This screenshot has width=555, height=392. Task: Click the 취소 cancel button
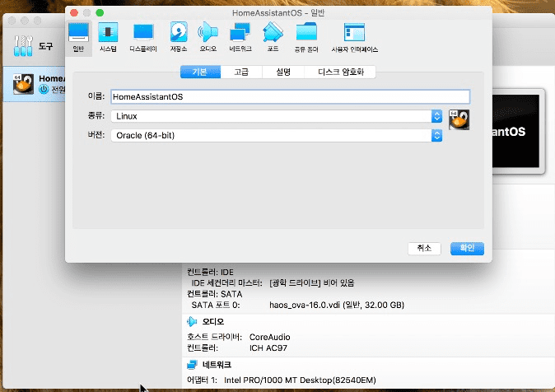pos(424,248)
